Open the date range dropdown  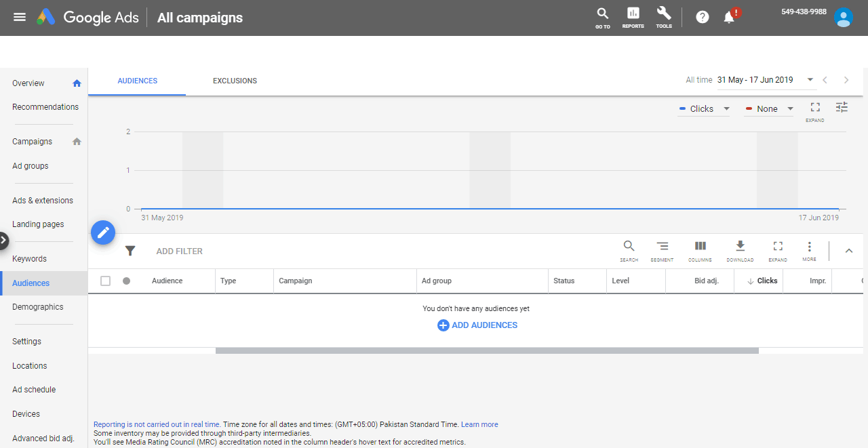click(x=766, y=80)
